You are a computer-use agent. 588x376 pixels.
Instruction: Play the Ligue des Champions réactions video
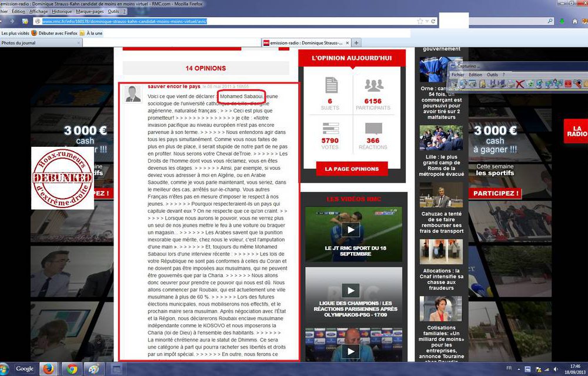point(351,290)
